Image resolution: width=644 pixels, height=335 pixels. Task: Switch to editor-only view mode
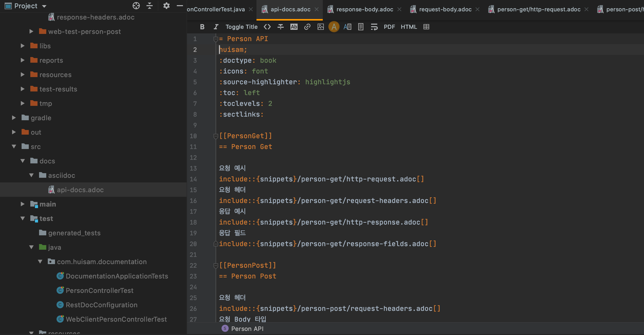334,27
